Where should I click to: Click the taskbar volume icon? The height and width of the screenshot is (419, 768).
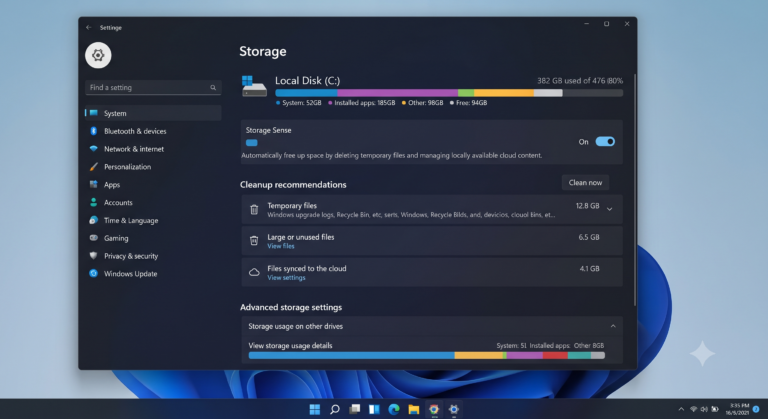click(704, 409)
